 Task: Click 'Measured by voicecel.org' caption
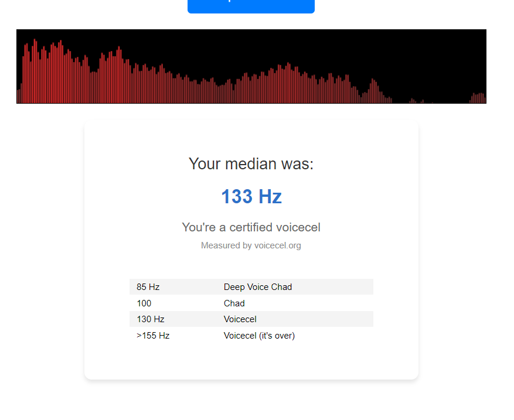[251, 245]
